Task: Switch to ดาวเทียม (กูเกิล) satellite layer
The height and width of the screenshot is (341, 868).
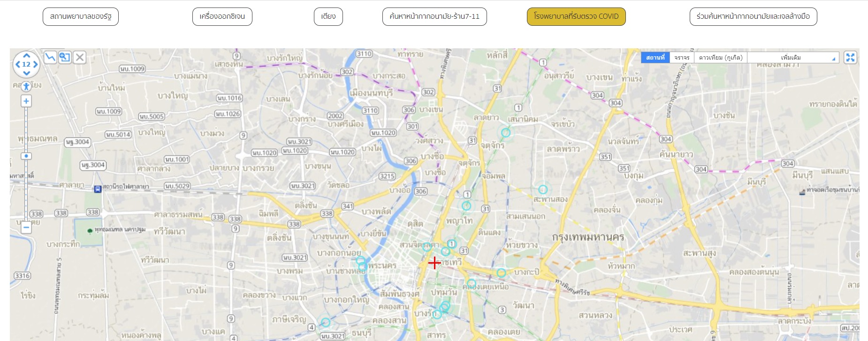Action: click(x=720, y=57)
